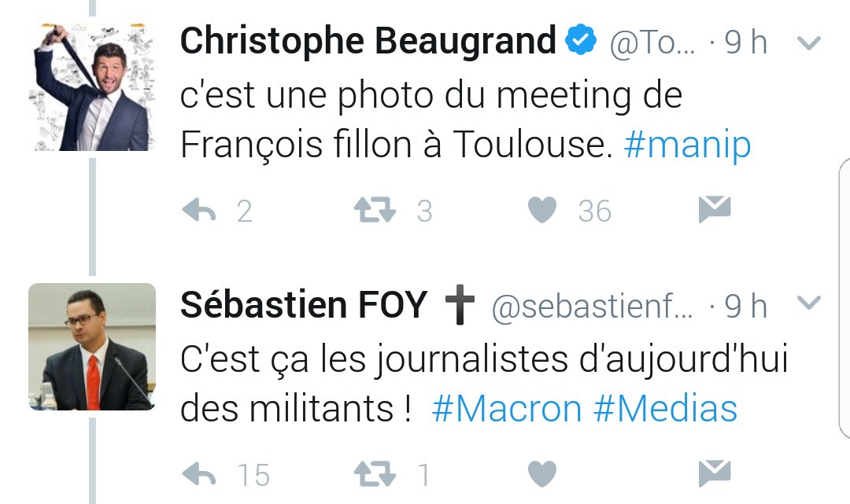
Task: Like Christophe Beaugrand's tweet
Action: coord(541,211)
